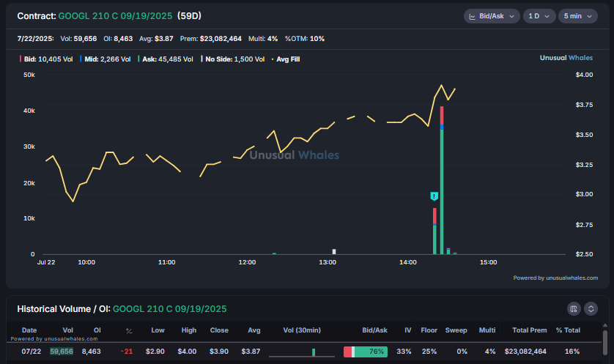Image resolution: width=614 pixels, height=364 pixels.
Task: Click the $23,082,464 total premium cell in the table
Action: click(525, 352)
